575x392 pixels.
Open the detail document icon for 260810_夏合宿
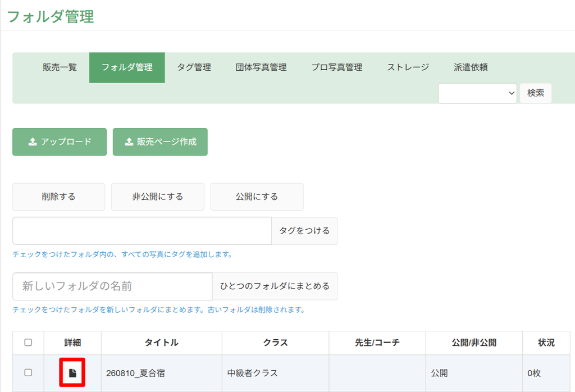pyautogui.click(x=72, y=373)
